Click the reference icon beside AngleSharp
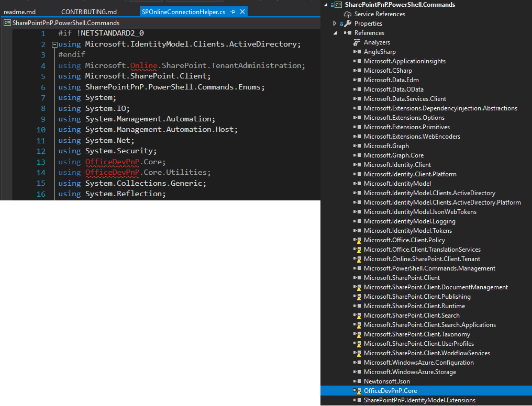 coord(357,52)
